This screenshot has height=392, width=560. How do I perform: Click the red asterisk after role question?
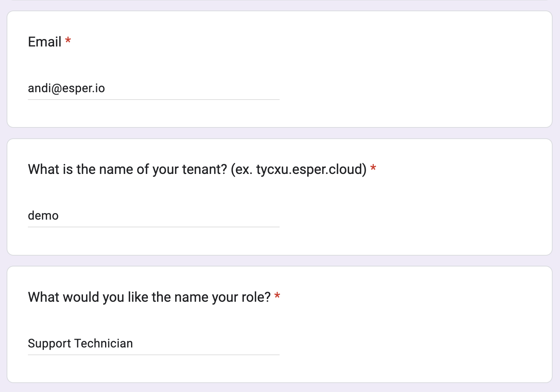point(277,296)
